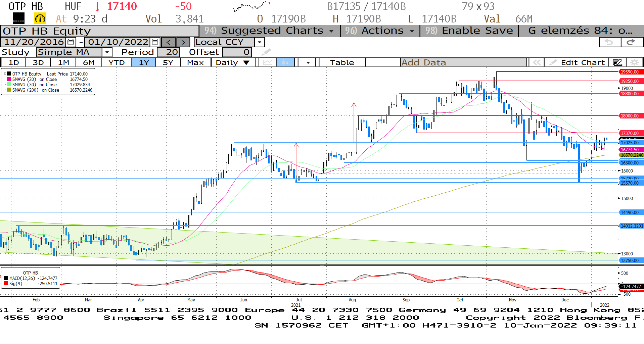Click the 16300.00 price level label

point(631,163)
